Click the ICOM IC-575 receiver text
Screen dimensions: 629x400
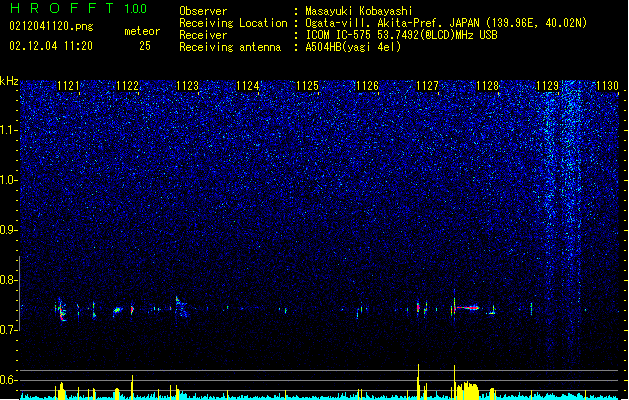[x=401, y=35]
